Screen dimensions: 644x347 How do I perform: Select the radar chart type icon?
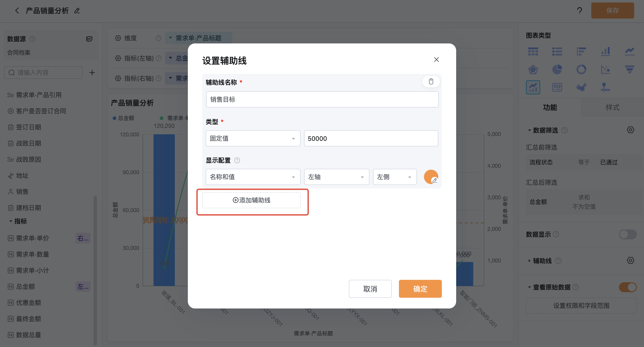pos(533,69)
